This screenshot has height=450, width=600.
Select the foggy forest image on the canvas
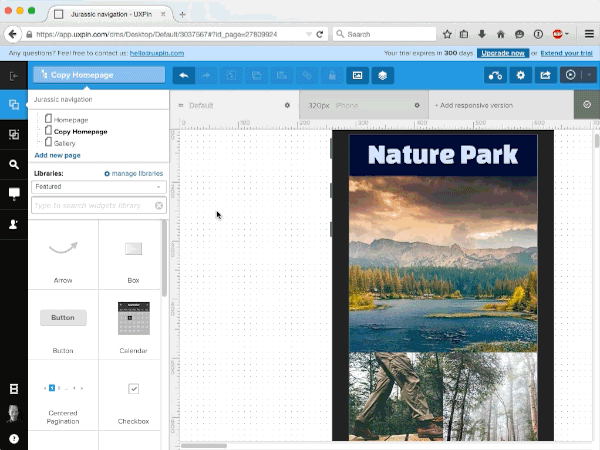[x=490, y=396]
